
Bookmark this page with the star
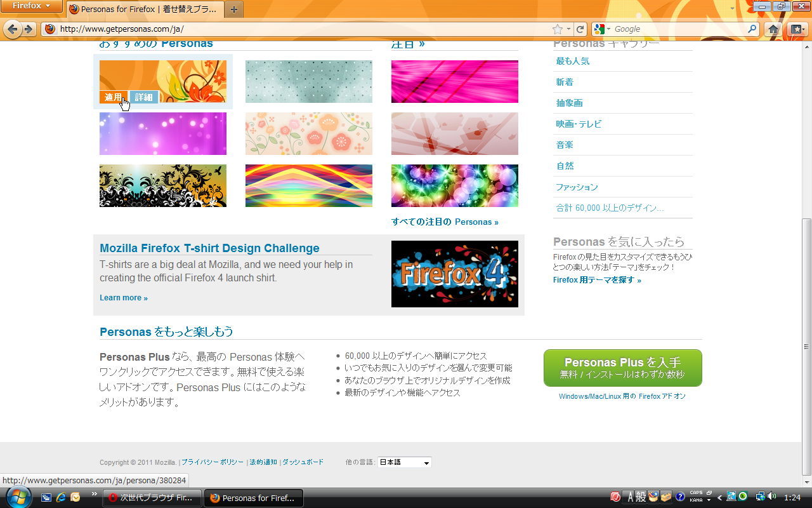(558, 29)
